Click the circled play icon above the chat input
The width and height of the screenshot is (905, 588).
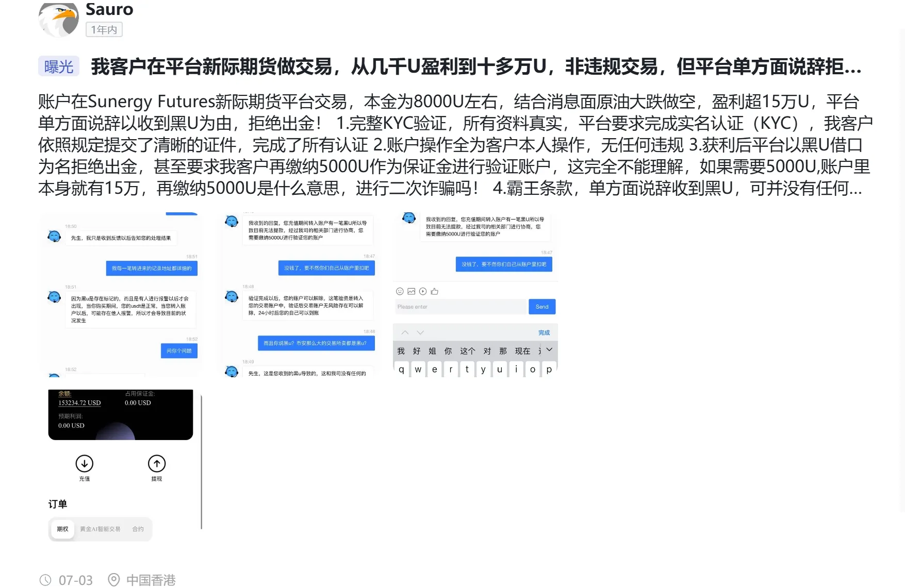coord(423,291)
